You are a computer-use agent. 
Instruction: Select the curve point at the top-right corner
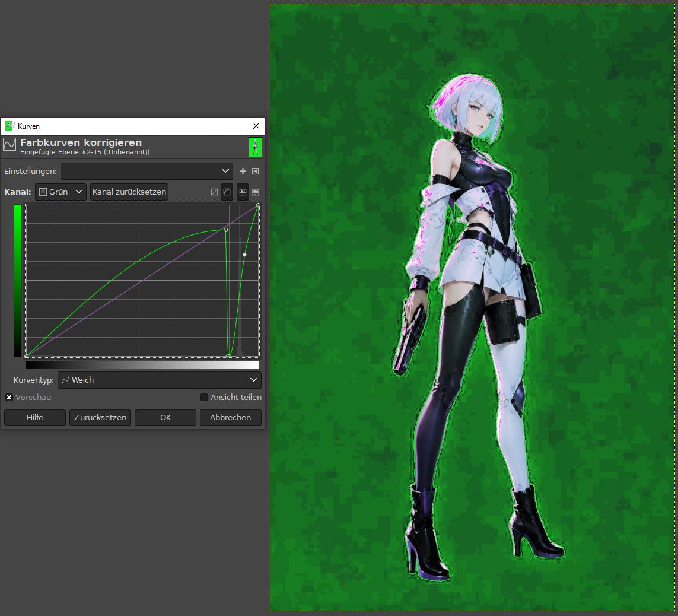click(258, 205)
